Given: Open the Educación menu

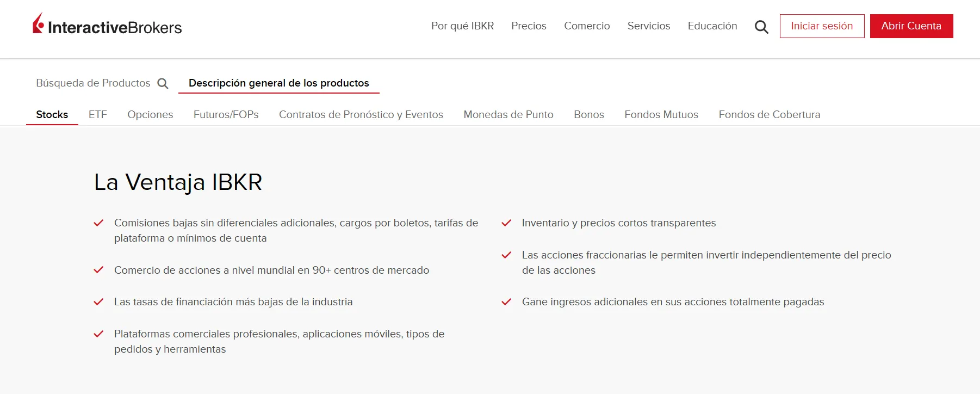Looking at the screenshot, I should coord(712,26).
